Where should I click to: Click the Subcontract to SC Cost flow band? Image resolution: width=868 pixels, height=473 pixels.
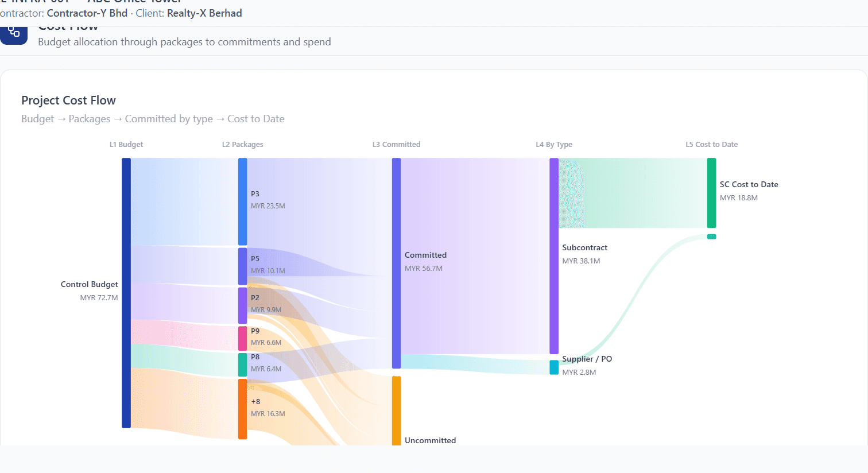(633, 193)
